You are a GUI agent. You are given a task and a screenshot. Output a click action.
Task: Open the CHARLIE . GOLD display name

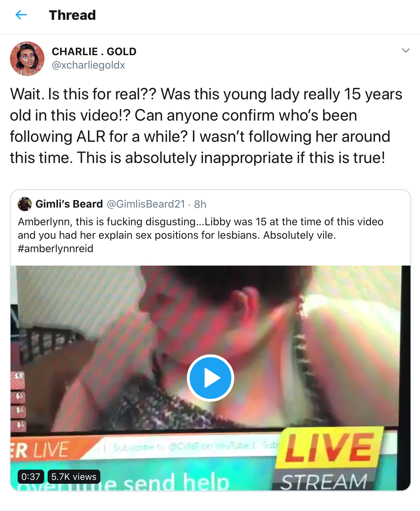94,52
